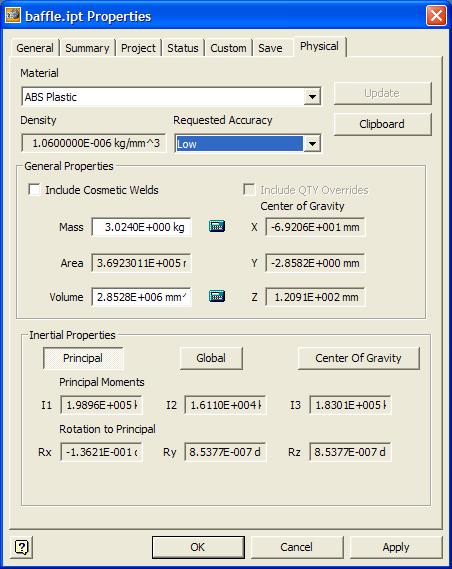Select Global inertial properties button
Image resolution: width=452 pixels, height=569 pixels.
(211, 358)
